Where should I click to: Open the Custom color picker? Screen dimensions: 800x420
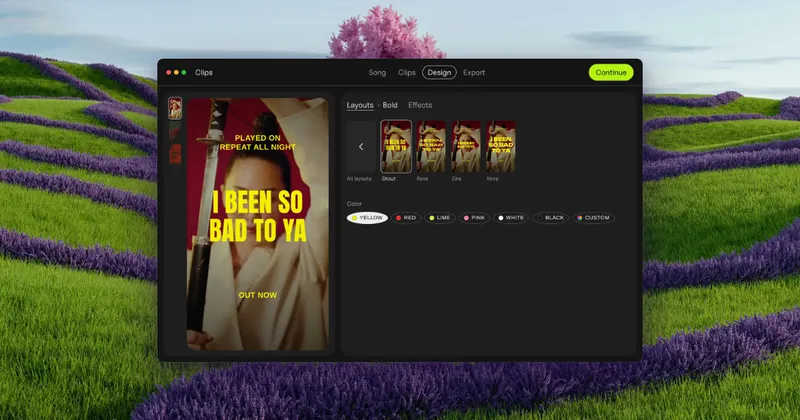[593, 218]
